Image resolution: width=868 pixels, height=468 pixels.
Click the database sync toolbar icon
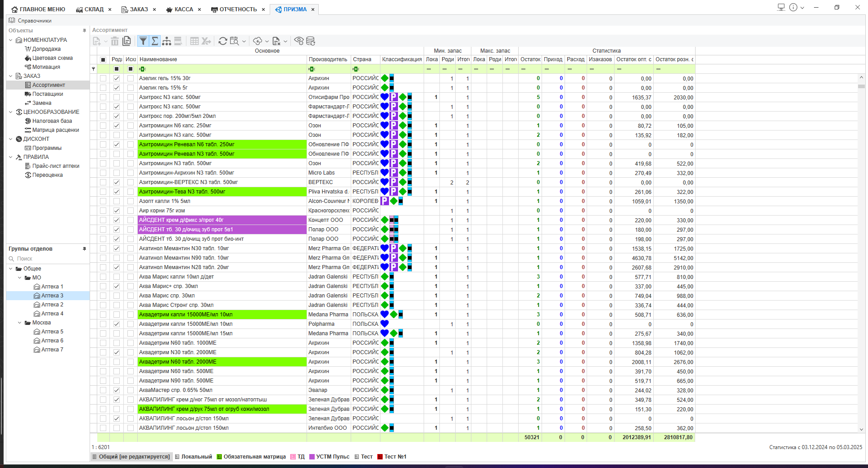point(311,41)
